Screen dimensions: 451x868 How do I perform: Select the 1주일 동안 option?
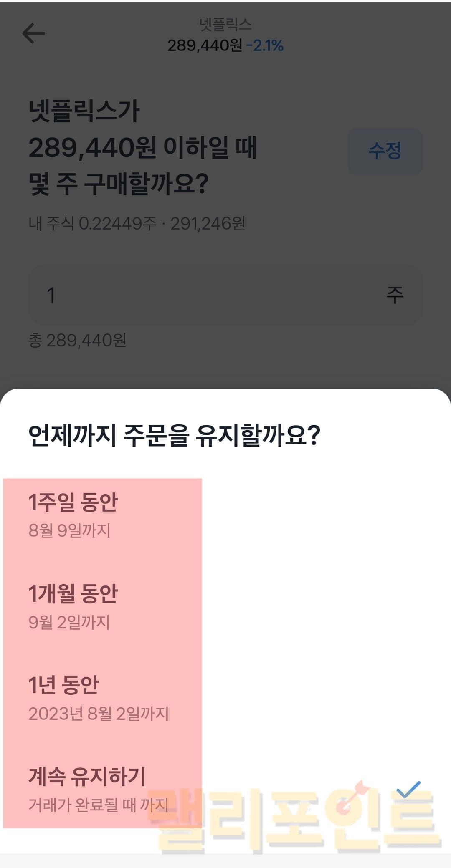(x=73, y=502)
